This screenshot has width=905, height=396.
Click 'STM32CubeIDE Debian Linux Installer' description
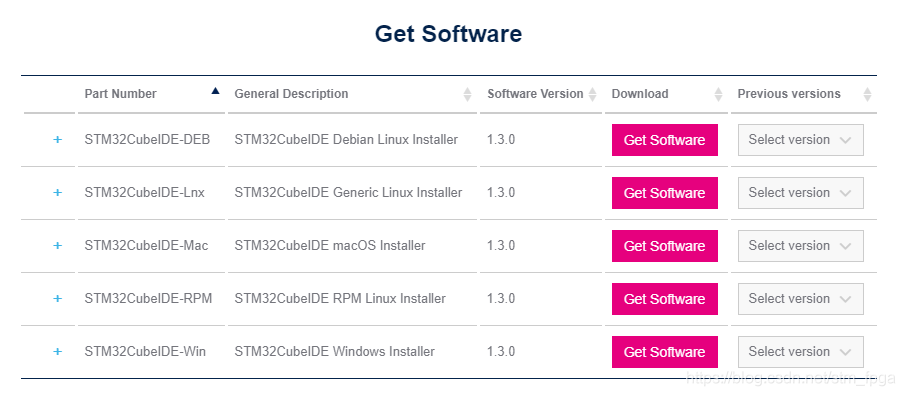pyautogui.click(x=346, y=140)
